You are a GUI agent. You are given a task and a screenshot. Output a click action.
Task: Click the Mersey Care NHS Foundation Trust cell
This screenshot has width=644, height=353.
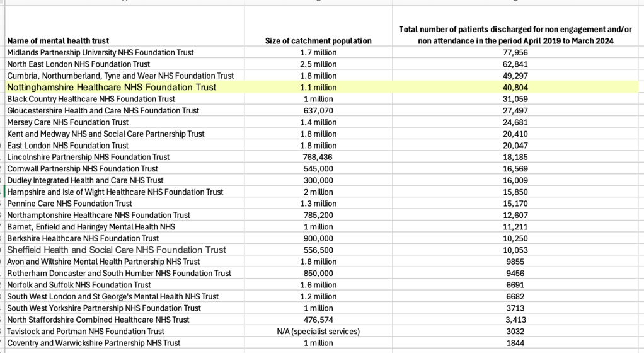pyautogui.click(x=67, y=122)
